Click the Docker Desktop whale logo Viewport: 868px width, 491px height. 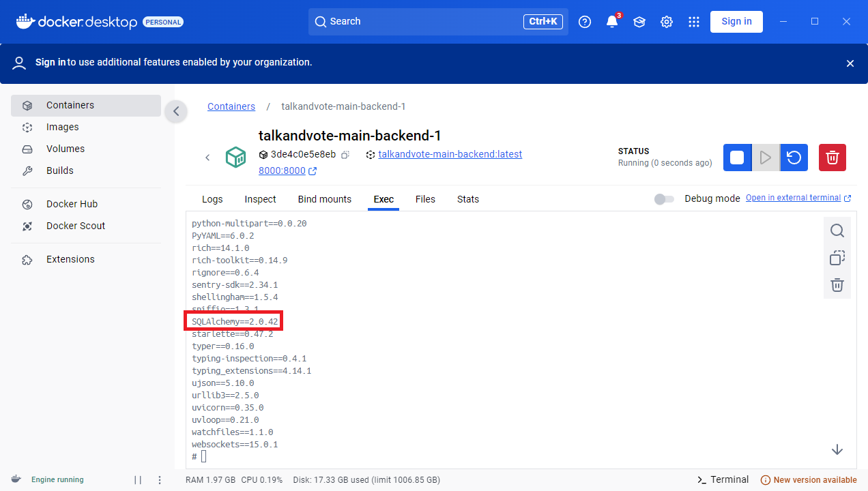(25, 22)
